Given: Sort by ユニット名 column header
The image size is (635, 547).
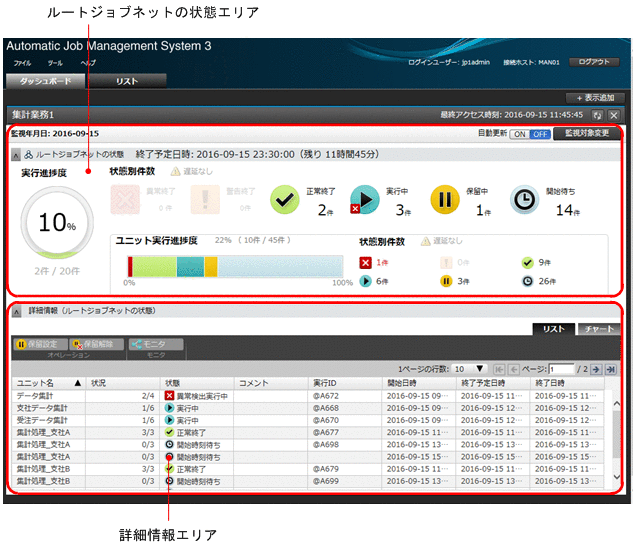Looking at the screenshot, I should [49, 383].
